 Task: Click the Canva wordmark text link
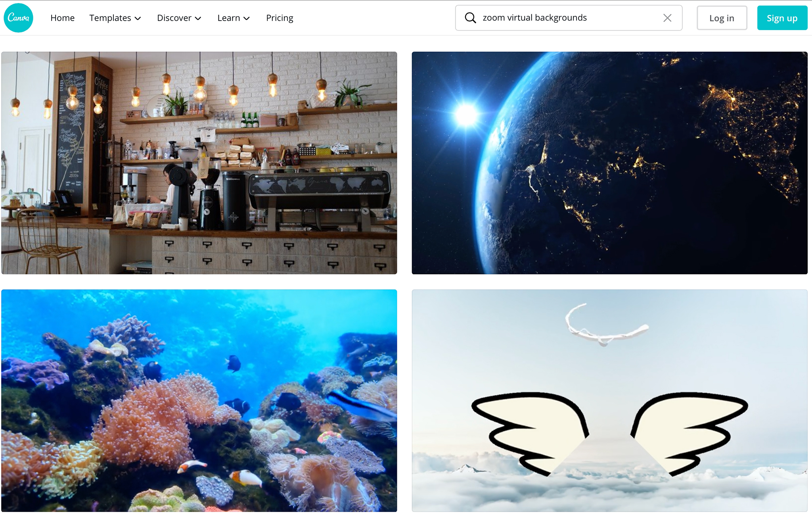[x=18, y=17]
